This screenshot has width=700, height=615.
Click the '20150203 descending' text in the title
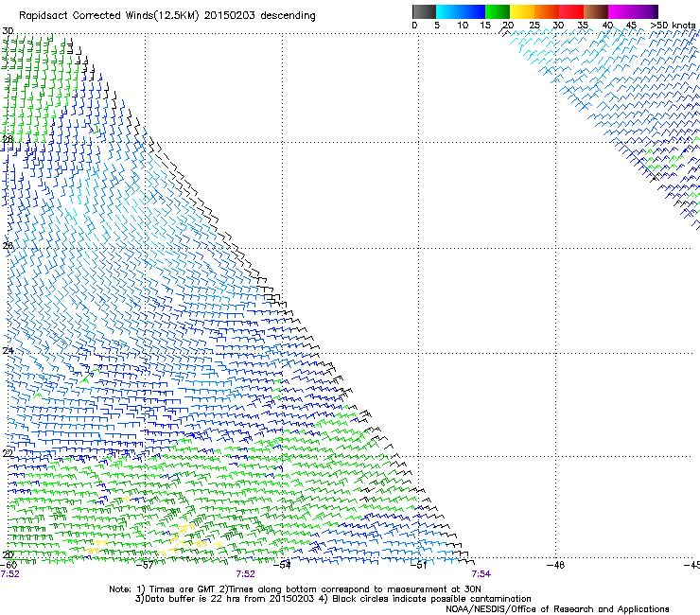[x=260, y=15]
